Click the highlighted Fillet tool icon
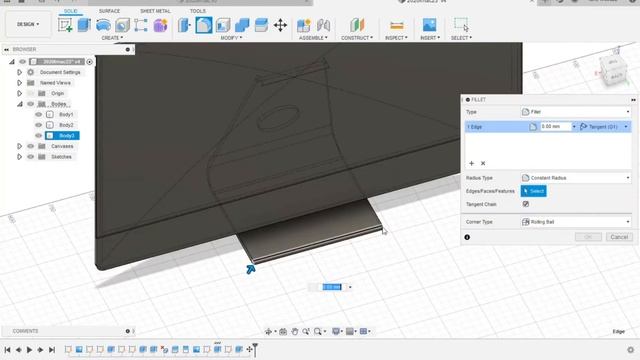Viewport: 640px width, 360px height. (204, 25)
